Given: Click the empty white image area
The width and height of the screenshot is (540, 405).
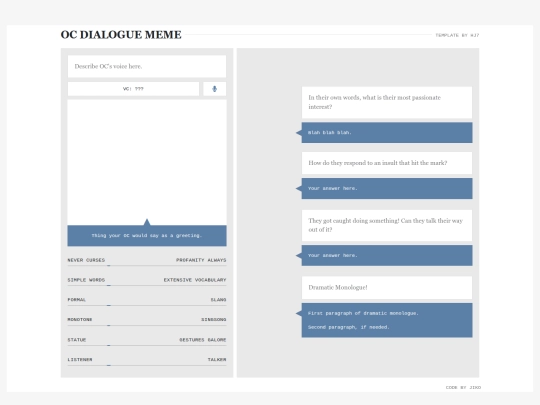Looking at the screenshot, I should 147,163.
